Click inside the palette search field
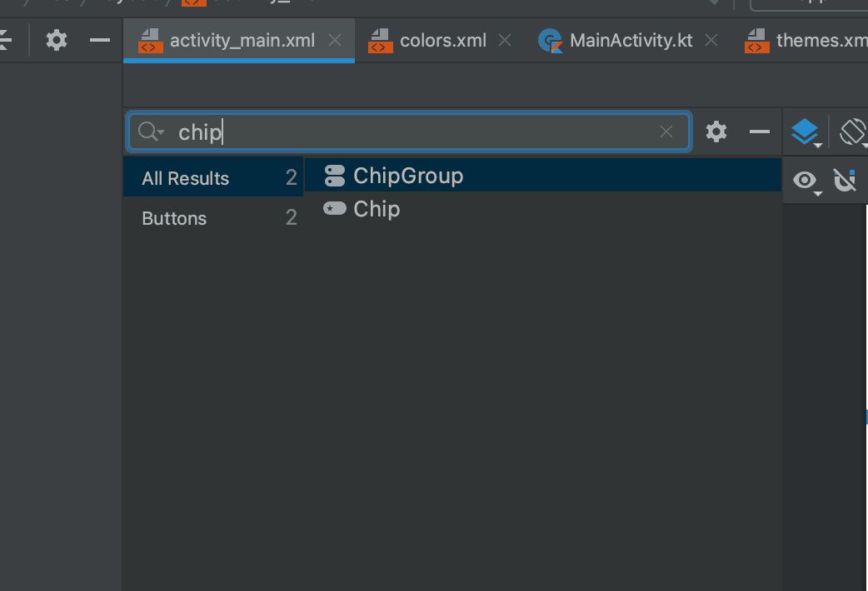This screenshot has width=868, height=591. tap(375, 131)
